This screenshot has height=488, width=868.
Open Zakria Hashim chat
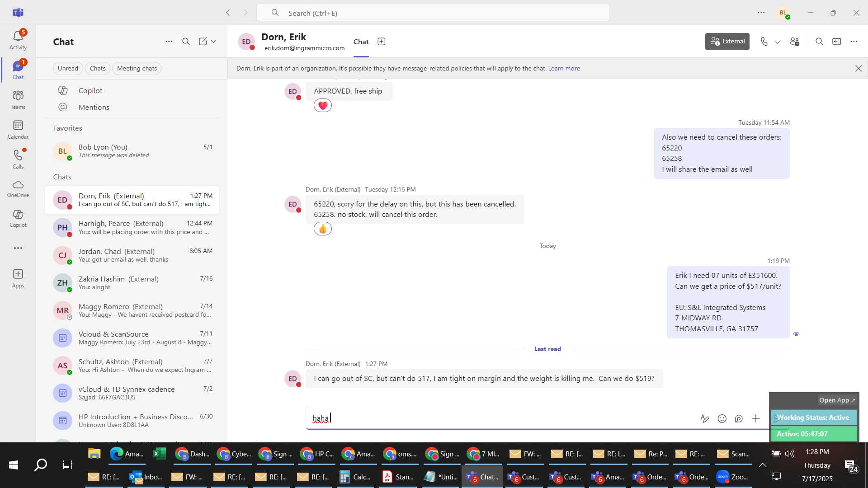[132, 283]
